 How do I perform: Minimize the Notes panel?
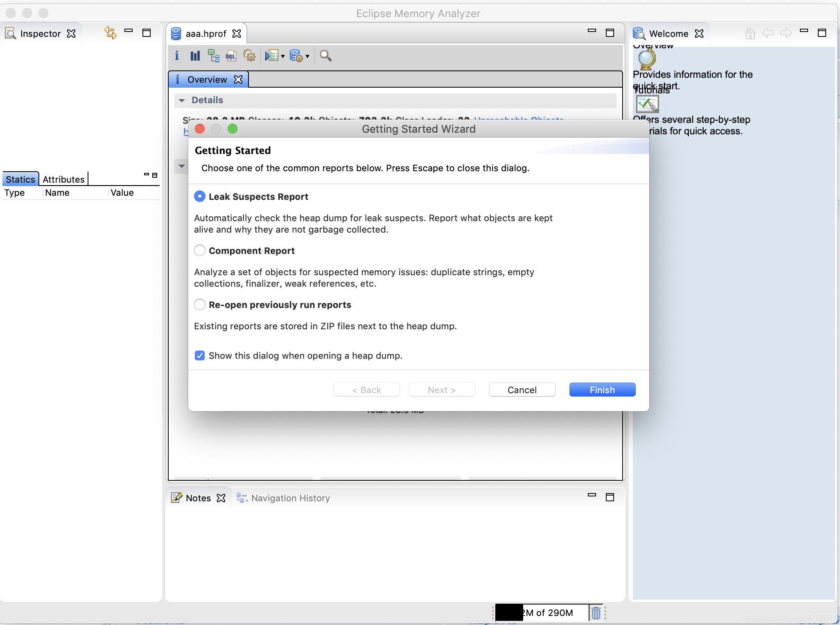[592, 495]
